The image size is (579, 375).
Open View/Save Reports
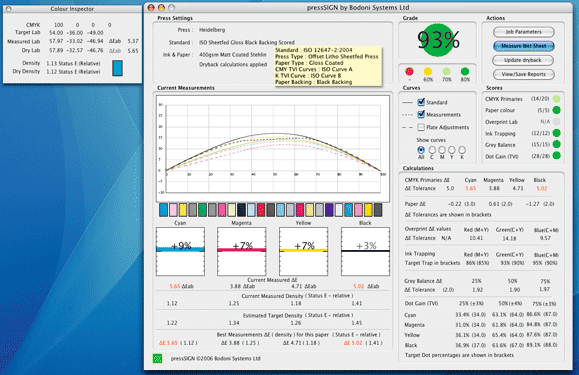(524, 74)
